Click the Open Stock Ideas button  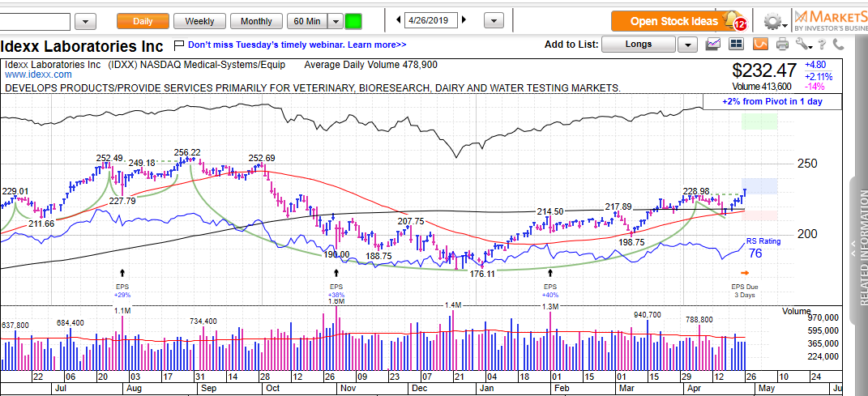673,22
